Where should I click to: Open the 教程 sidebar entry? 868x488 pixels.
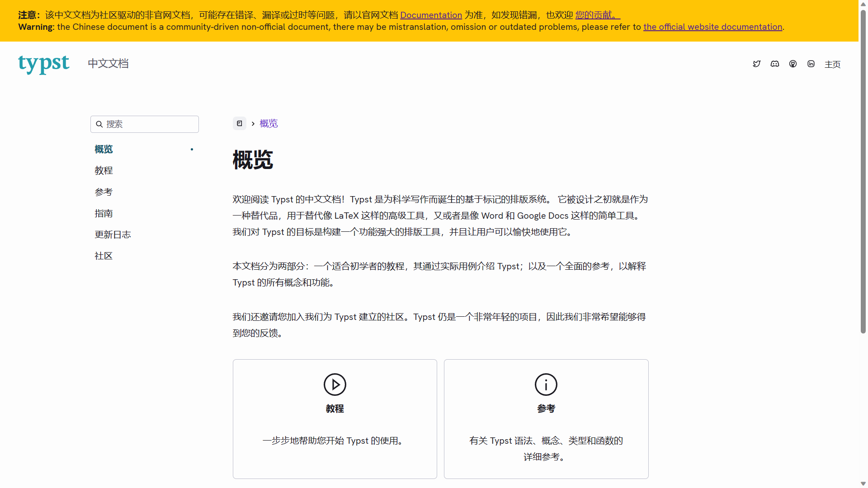104,170
